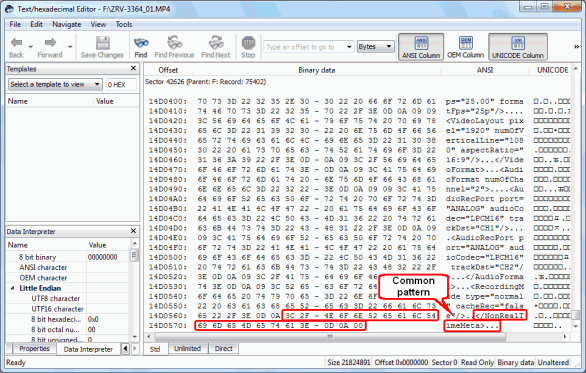Click the application icon in title bar

pos(10,9)
